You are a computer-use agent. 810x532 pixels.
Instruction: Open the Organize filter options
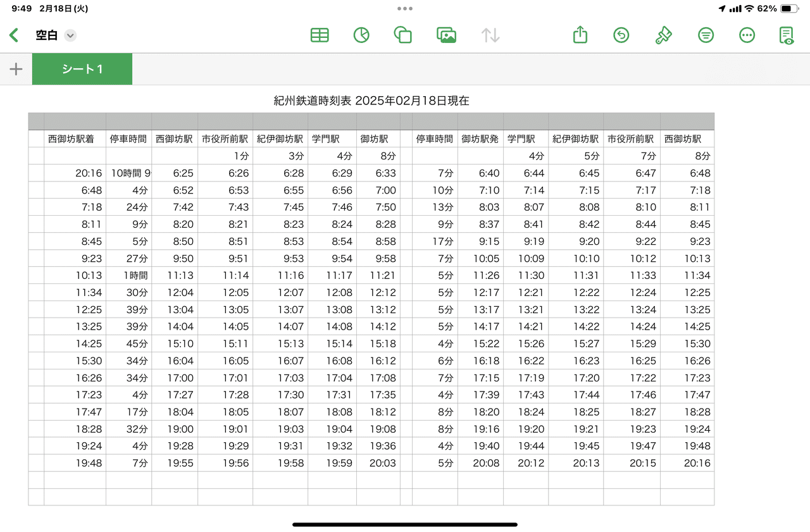tap(706, 35)
